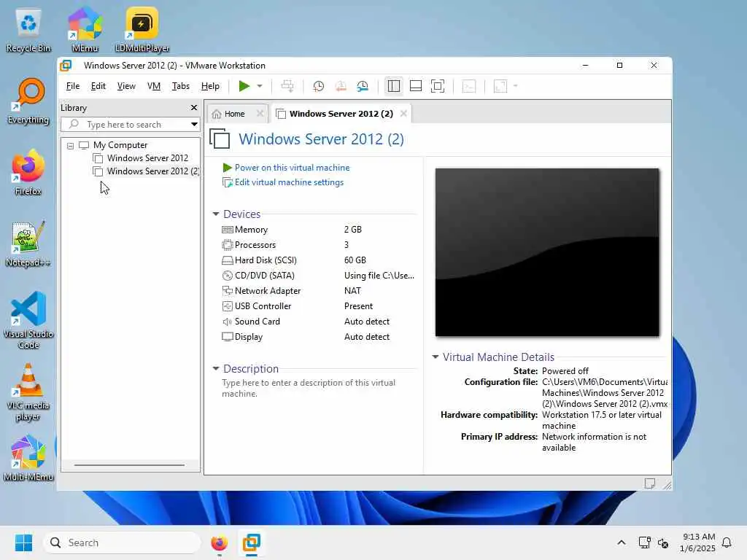747x560 pixels.
Task: Select My Computer in the library
Action: [120, 145]
